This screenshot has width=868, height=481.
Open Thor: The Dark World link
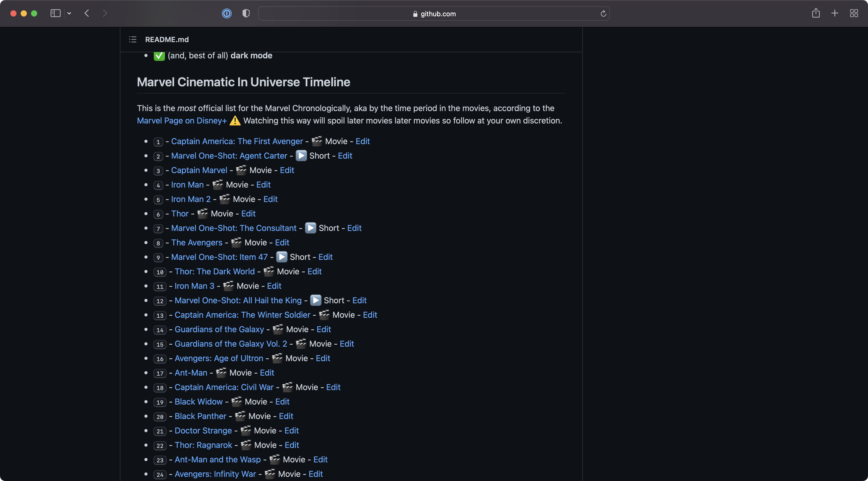[215, 272]
